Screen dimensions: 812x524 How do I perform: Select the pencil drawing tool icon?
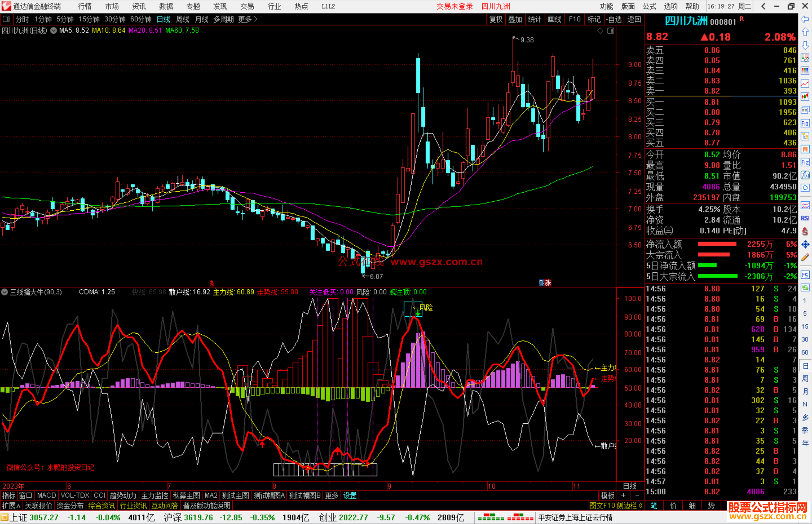[x=805, y=257]
